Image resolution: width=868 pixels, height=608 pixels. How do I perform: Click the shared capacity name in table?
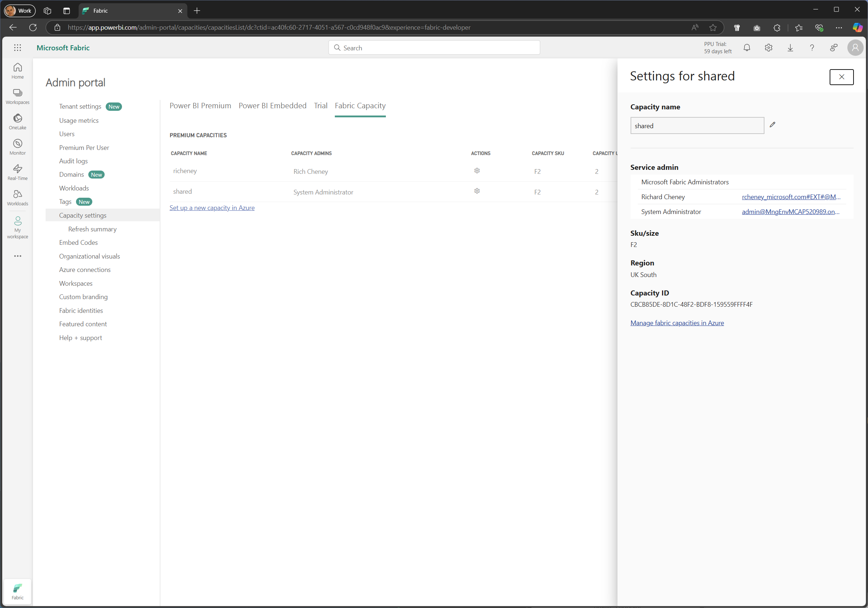pyautogui.click(x=182, y=191)
